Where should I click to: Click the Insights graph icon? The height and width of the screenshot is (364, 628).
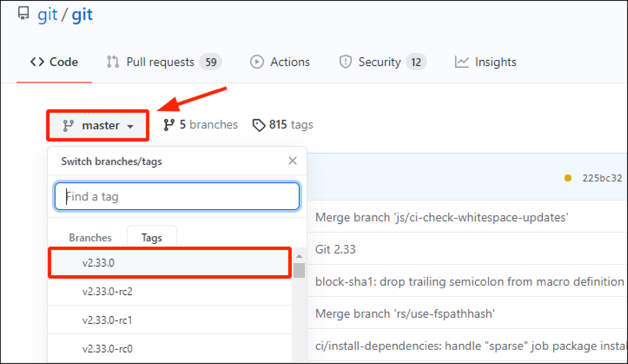pos(462,62)
